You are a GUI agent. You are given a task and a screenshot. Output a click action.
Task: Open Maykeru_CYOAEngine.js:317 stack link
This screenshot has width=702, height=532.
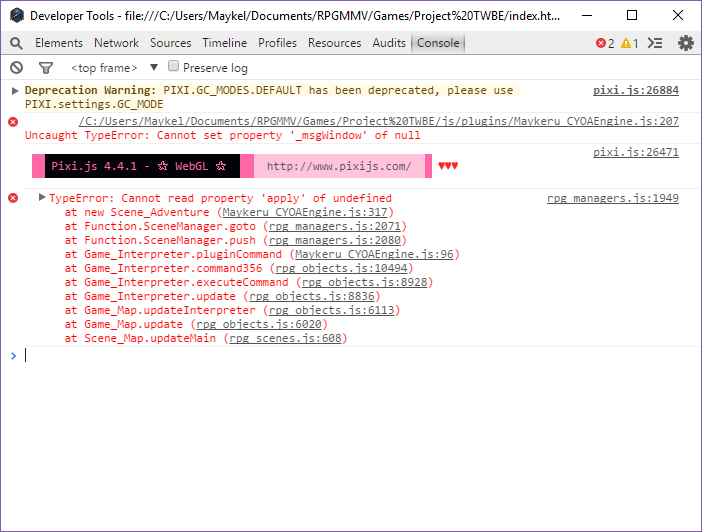305,212
